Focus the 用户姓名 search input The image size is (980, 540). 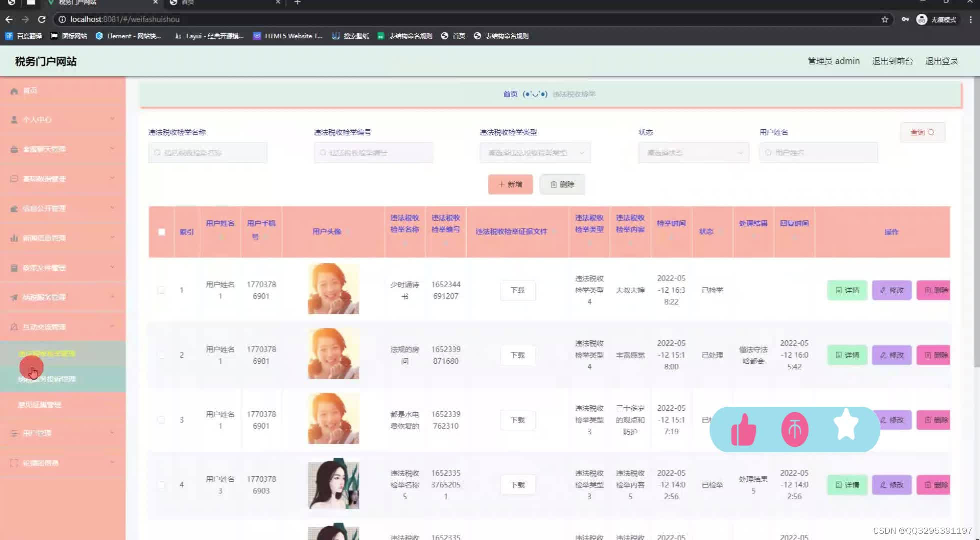click(818, 153)
